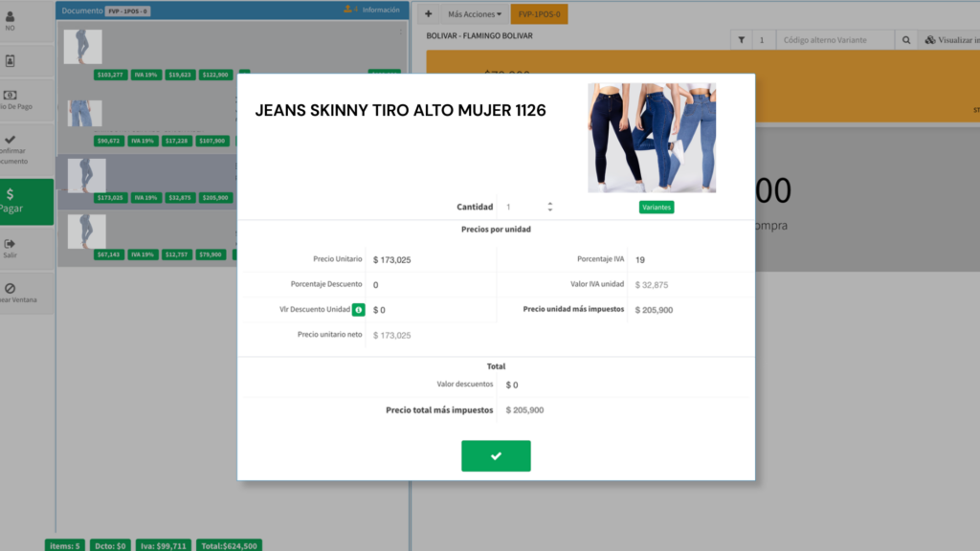Viewport: 980px width, 551px height.
Task: Click the Cantidad quantity stepper arrows
Action: pos(549,207)
